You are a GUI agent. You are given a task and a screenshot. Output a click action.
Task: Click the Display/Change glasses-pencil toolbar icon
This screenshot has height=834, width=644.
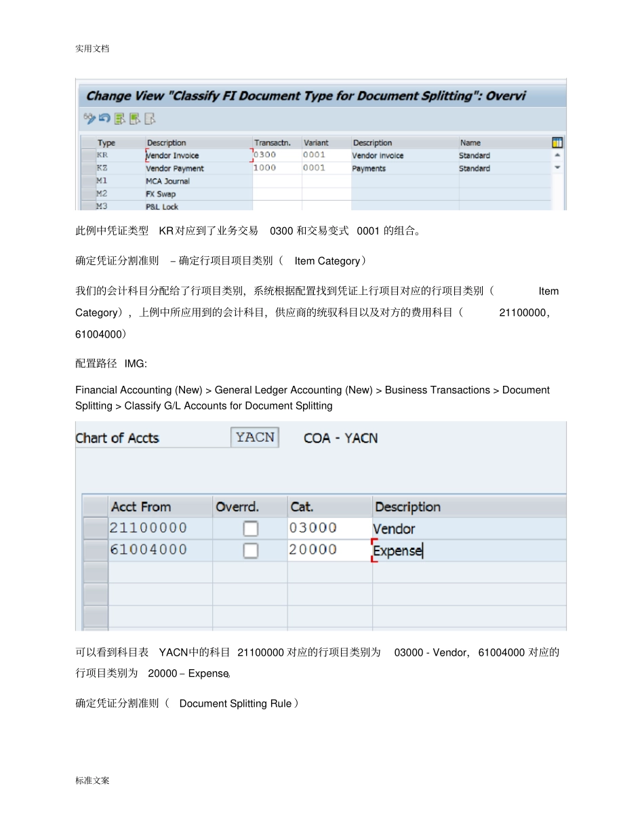point(89,119)
